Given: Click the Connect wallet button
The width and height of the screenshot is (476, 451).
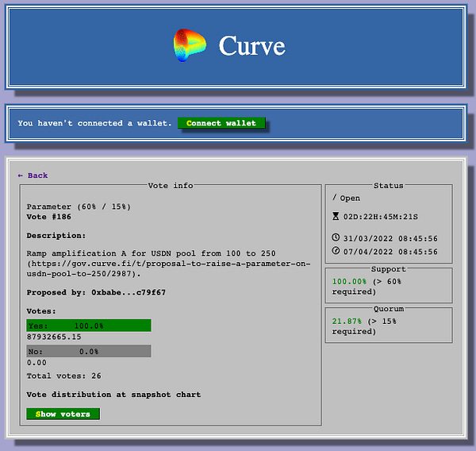Looking at the screenshot, I should tap(221, 123).
